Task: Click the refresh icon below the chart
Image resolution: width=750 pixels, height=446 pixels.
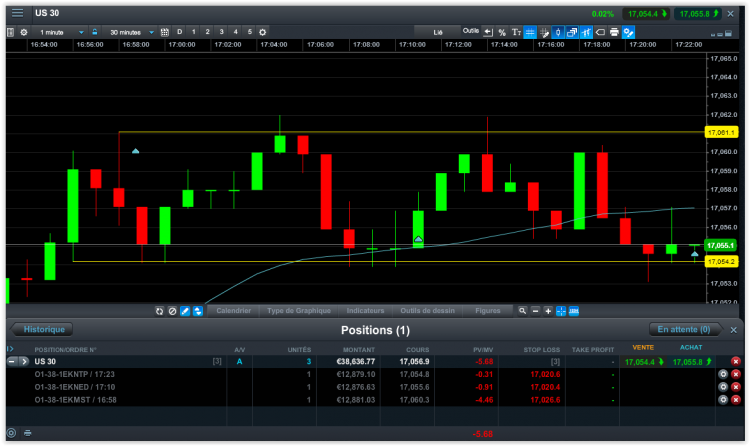Action: (159, 311)
